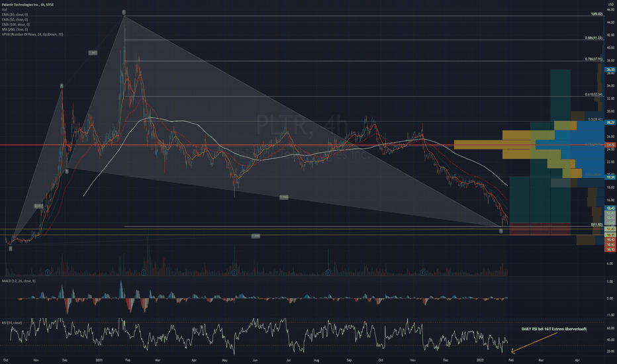Viewport: 617px width, 364px height.
Task: Click the 0(11.82) Fibonacci level label
Action: (596, 225)
